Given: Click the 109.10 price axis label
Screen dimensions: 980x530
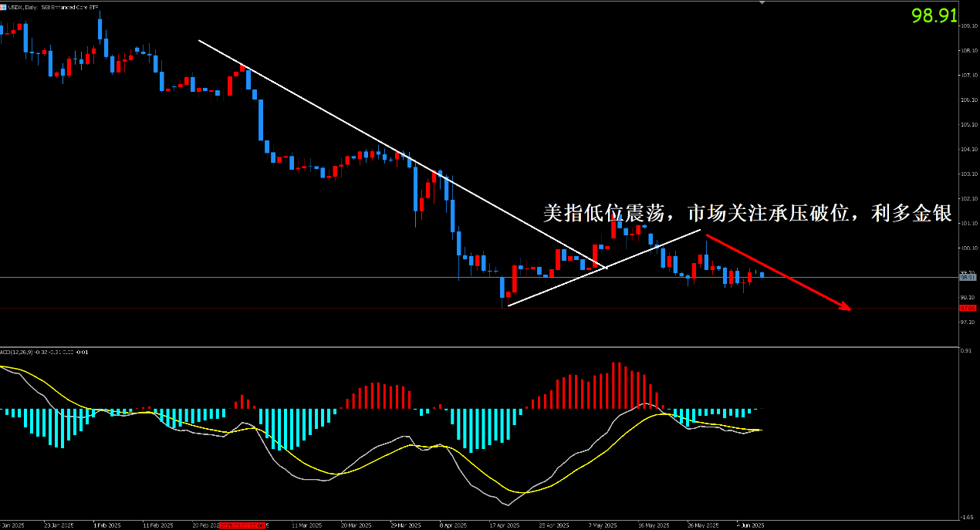Looking at the screenshot, I should (x=969, y=25).
